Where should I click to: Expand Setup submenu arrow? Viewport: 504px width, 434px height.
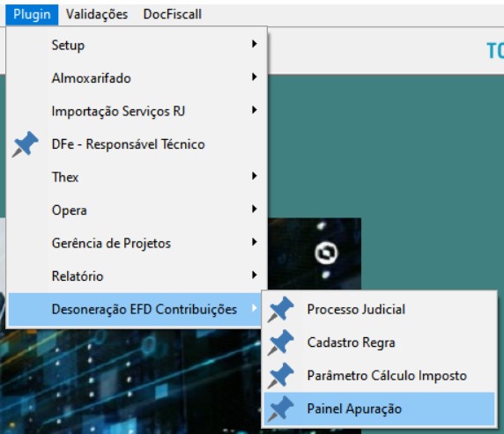point(255,44)
